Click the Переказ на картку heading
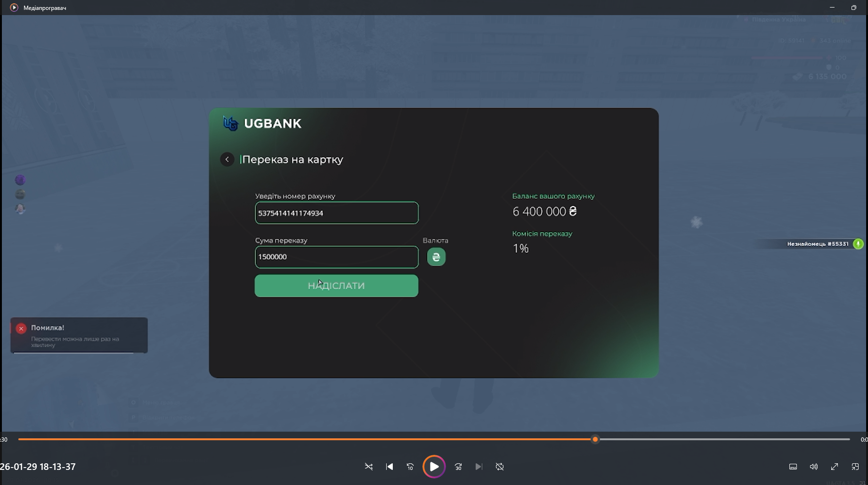Image resolution: width=868 pixels, height=485 pixels. pos(292,159)
